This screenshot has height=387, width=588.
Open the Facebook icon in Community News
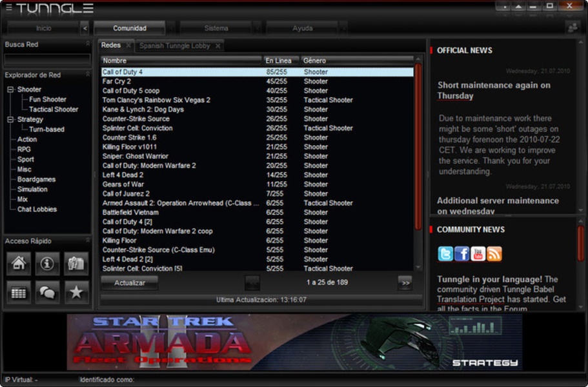pos(461,253)
